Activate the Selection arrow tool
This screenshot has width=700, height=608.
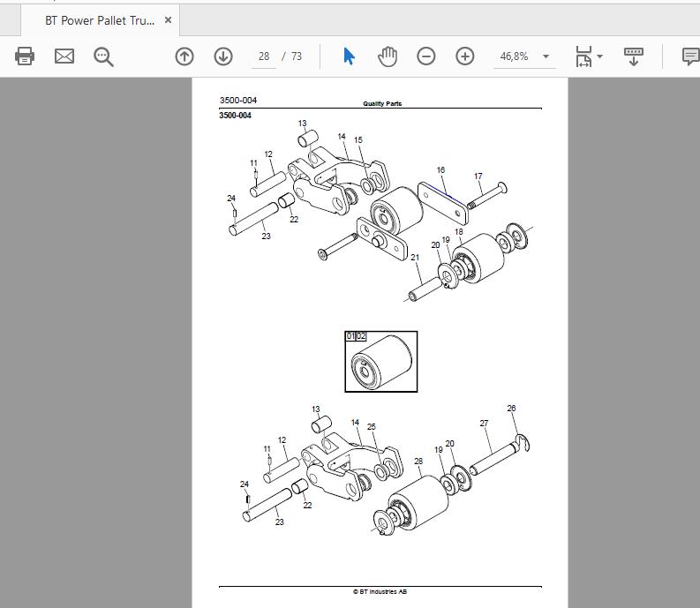point(349,56)
